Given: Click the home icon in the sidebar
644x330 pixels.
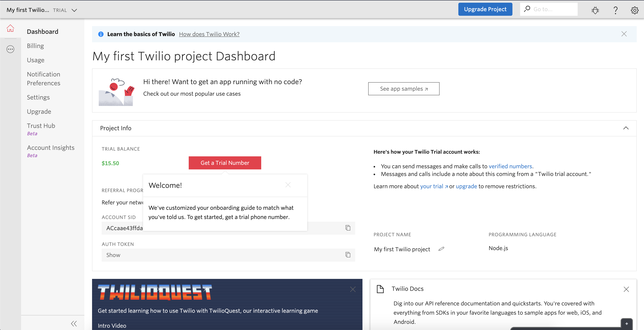Looking at the screenshot, I should coord(10,28).
